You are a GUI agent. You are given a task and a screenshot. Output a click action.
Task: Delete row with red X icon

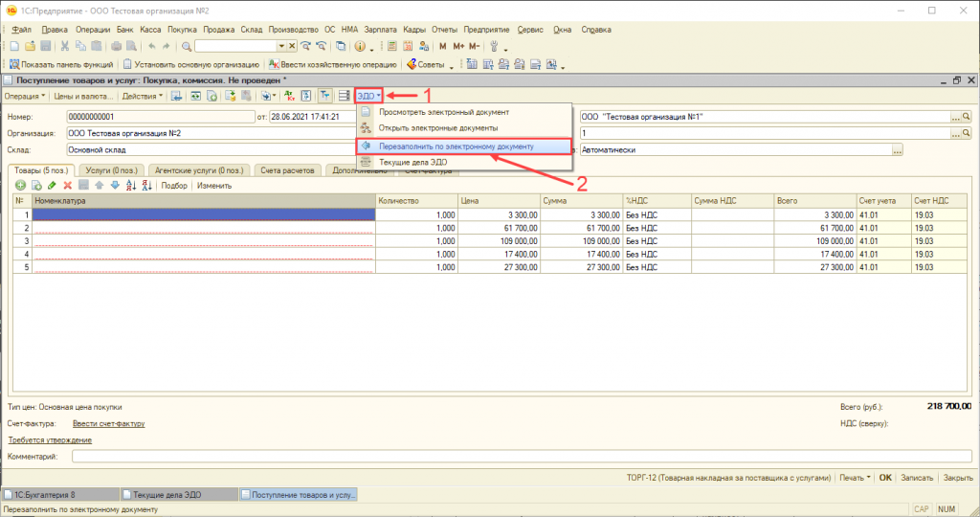[68, 185]
